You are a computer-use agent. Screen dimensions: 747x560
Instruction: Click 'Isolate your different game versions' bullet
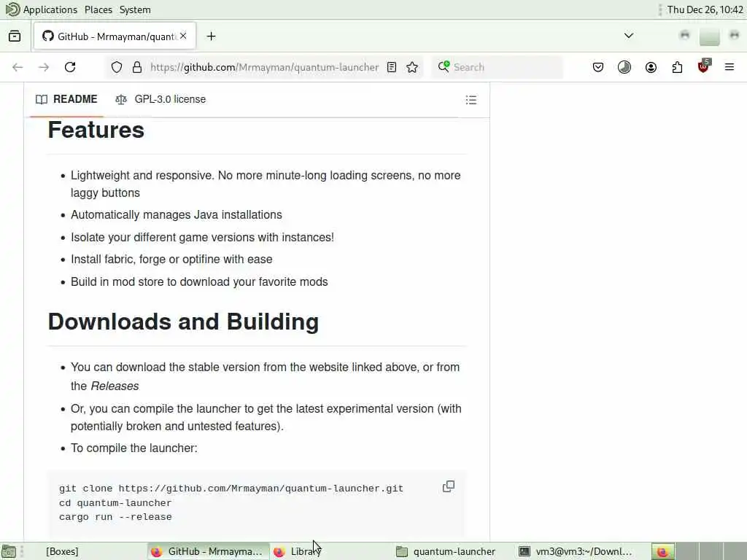click(x=202, y=237)
